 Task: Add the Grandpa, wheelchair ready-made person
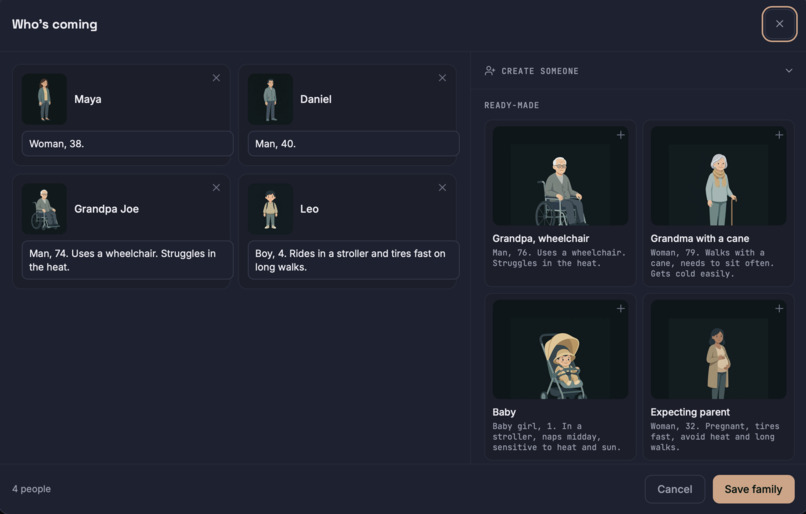point(620,135)
